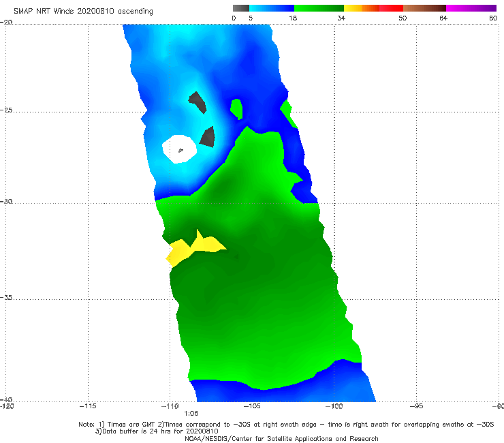Click the color scale label '18'
This screenshot has height=443, width=504.
293,18
